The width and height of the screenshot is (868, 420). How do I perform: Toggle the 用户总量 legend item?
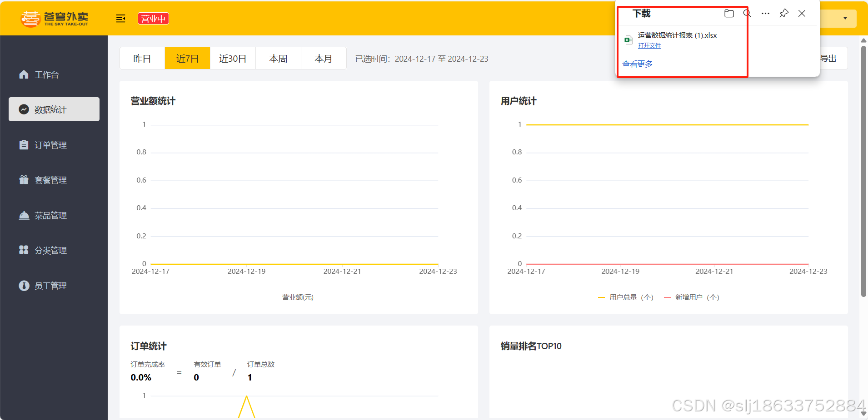coord(626,297)
